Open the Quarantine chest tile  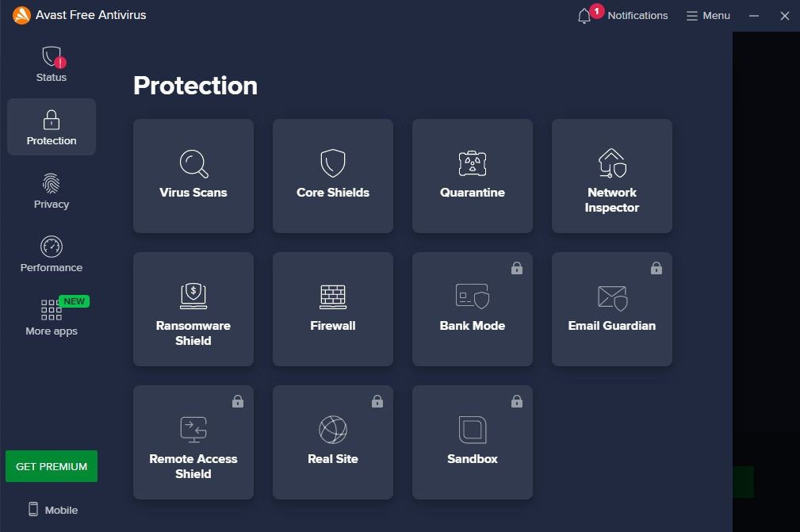click(x=473, y=176)
